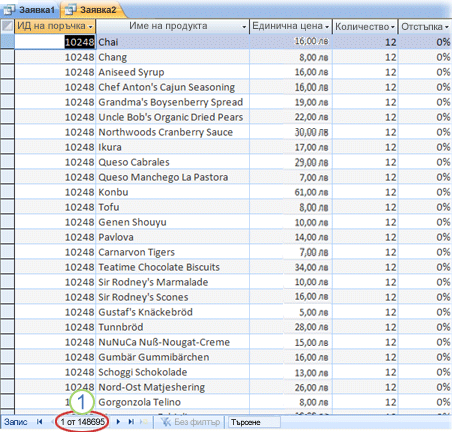Select row selector for Konbu record

coord(7,192)
